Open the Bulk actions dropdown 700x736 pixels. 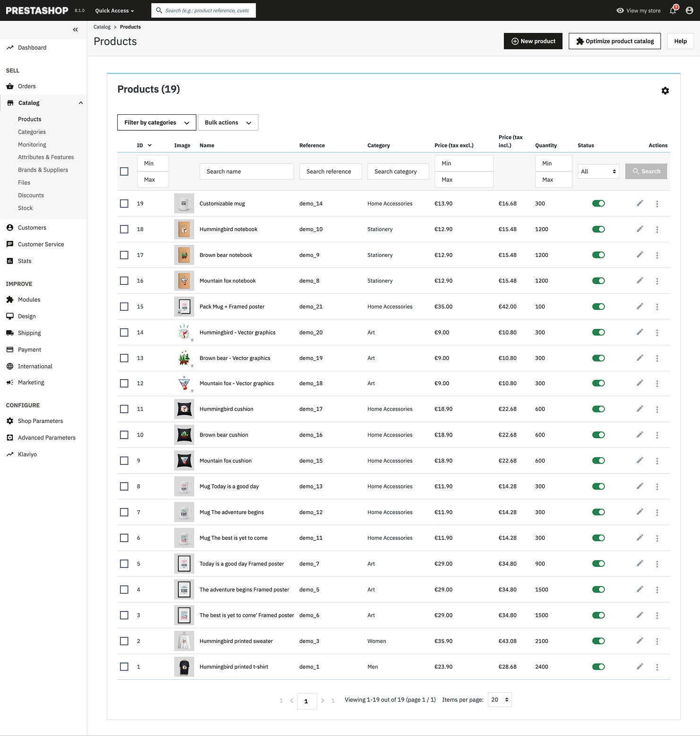[228, 122]
